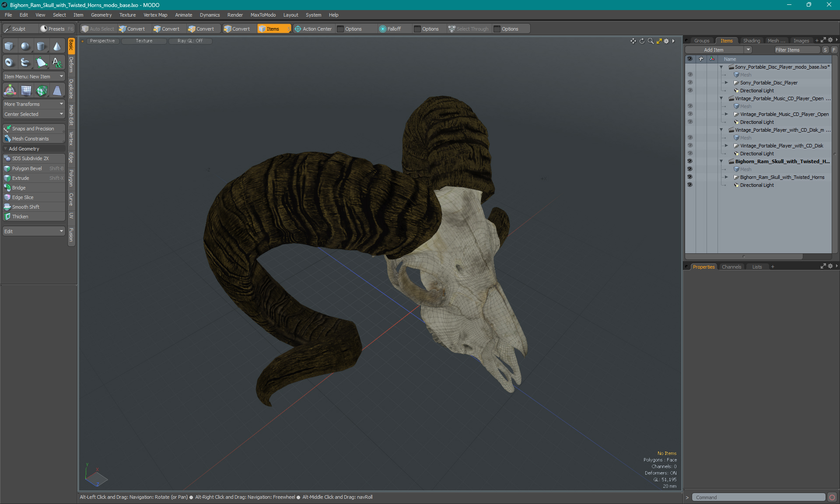Toggle visibility of Bighorn scene Directional Light
Screen dimensions: 840x504
pos(690,185)
